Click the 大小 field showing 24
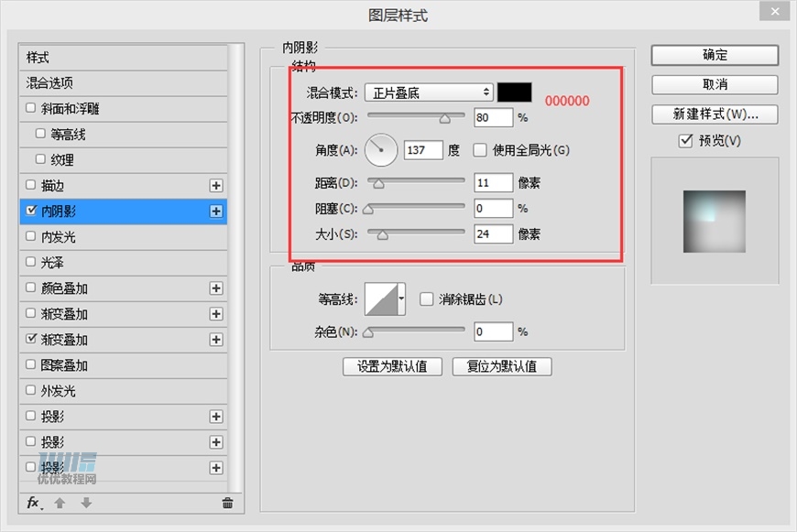Viewport: 797px width, 532px height. [x=493, y=233]
